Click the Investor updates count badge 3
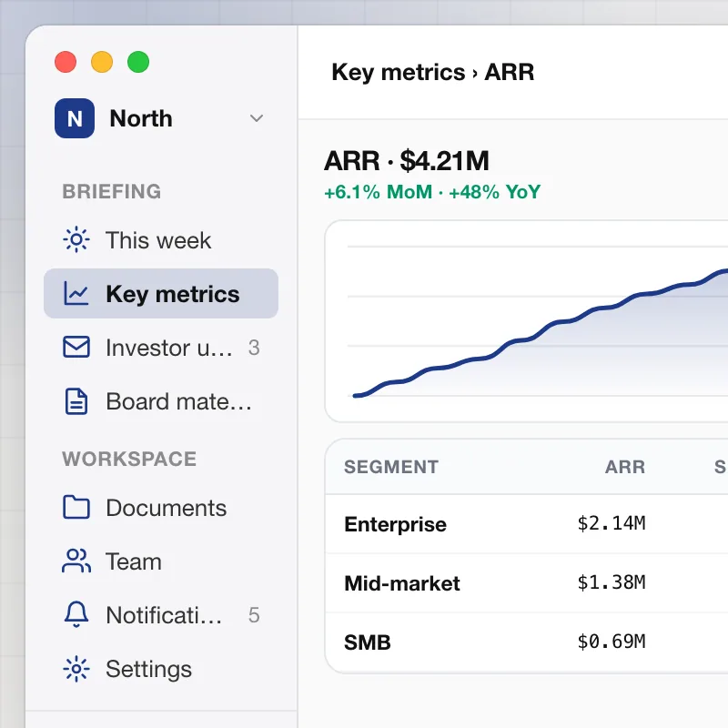Image resolution: width=728 pixels, height=728 pixels. [254, 348]
